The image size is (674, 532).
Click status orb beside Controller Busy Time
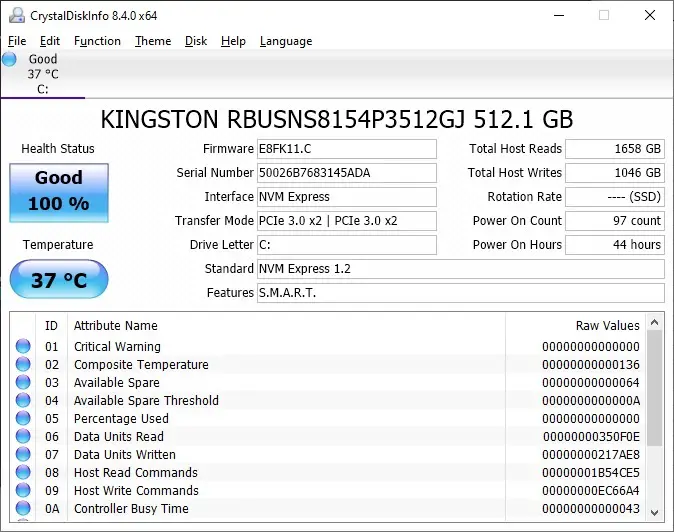point(23,509)
